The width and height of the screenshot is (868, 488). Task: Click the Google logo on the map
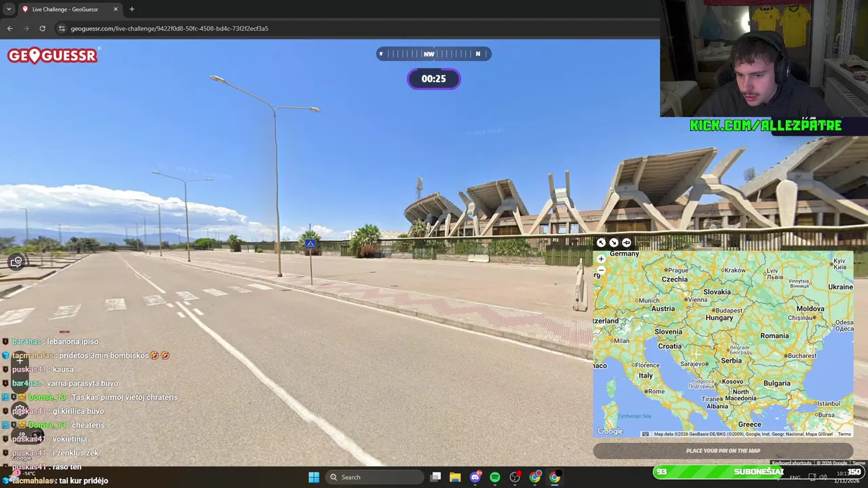point(610,431)
